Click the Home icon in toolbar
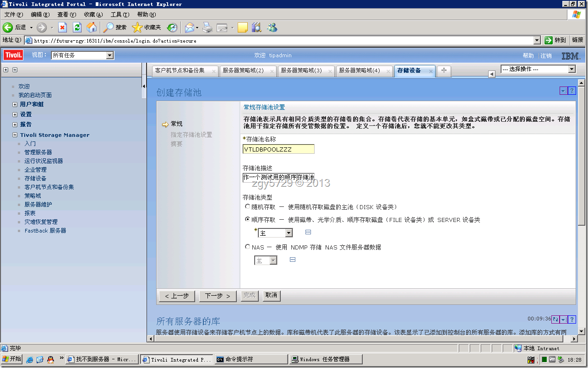The height and width of the screenshot is (368, 588). click(x=92, y=27)
